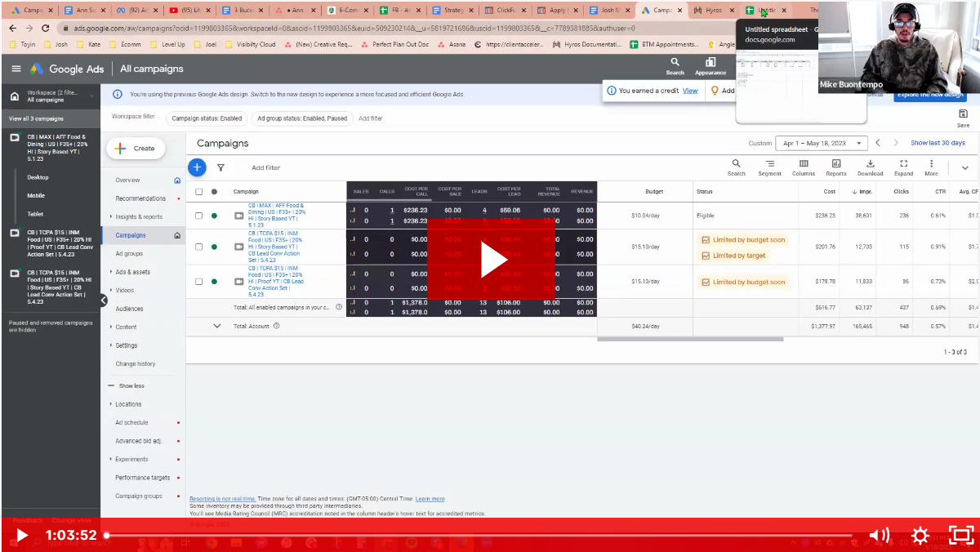The width and height of the screenshot is (980, 552).
Task: Click the blue plus new campaign button
Action: click(197, 167)
